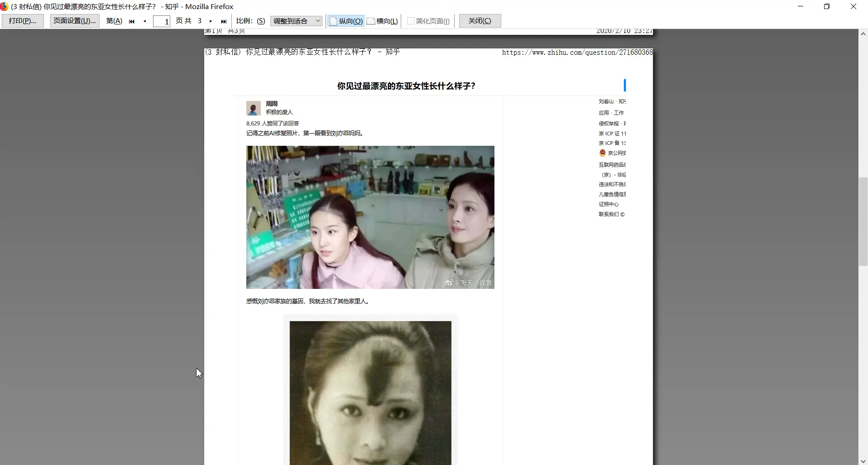Enable 纵向(O) portrait orientation
The width and height of the screenshot is (868, 465).
pyautogui.click(x=349, y=21)
